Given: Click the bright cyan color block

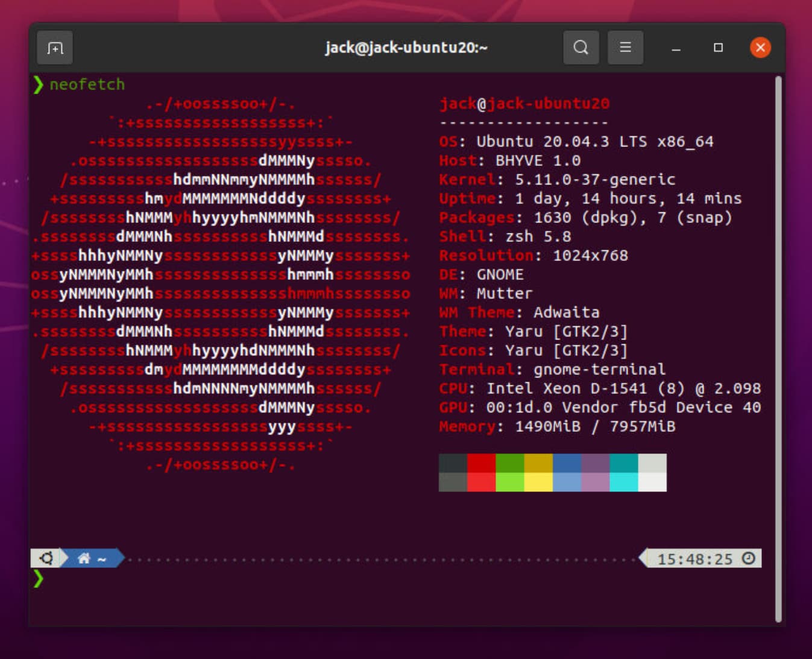Looking at the screenshot, I should (623, 482).
